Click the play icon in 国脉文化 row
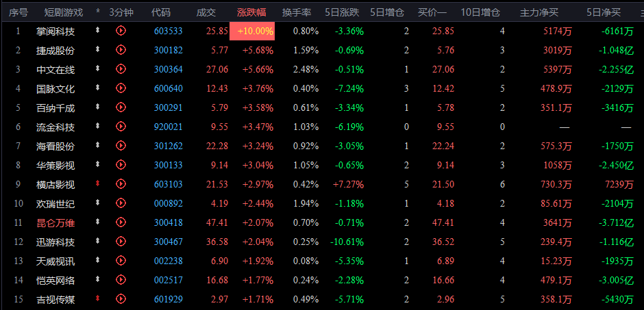 tap(121, 88)
